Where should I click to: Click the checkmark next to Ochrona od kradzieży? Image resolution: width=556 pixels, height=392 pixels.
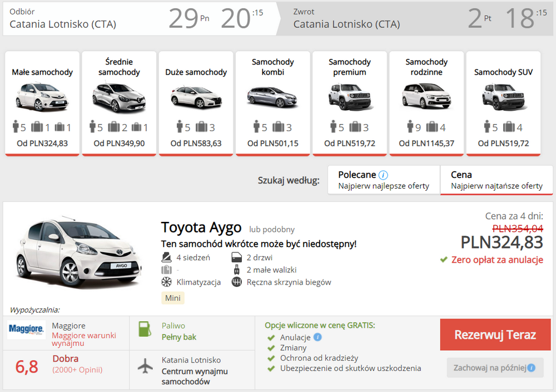271,358
